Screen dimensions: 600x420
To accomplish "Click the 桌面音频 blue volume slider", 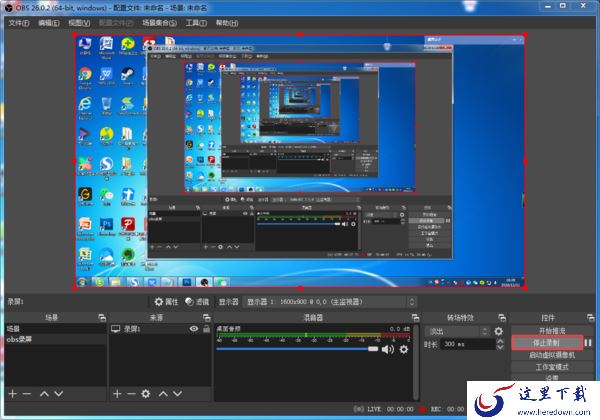I will coord(297,349).
